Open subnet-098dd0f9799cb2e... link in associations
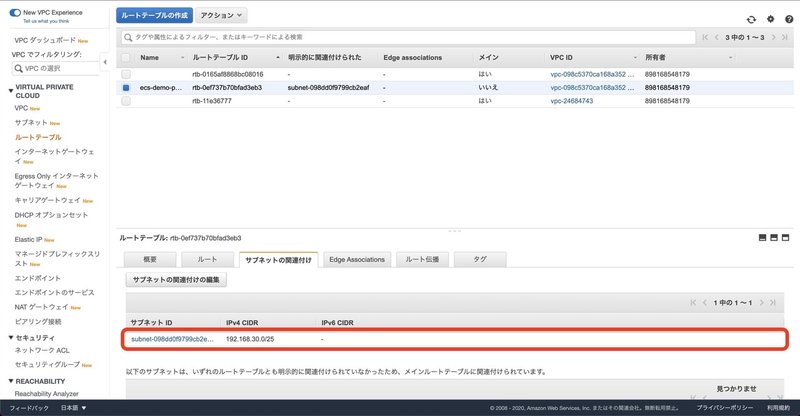Image resolution: width=800 pixels, height=416 pixels. point(172,339)
